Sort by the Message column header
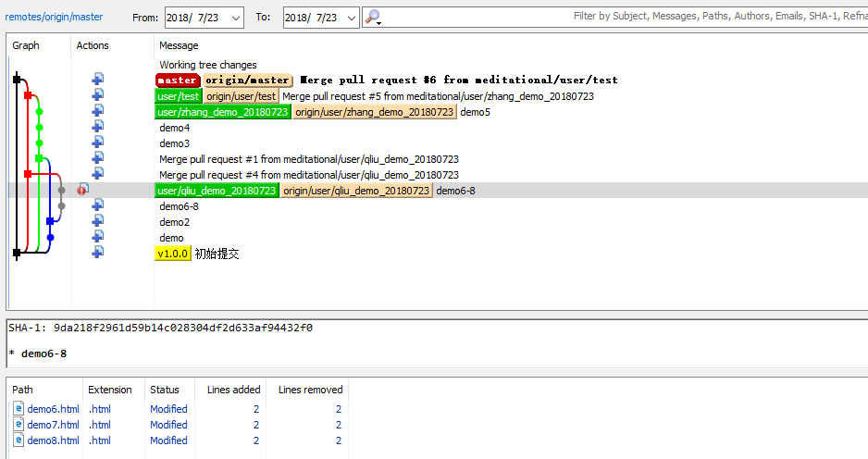Viewport: 868px width, 459px height. 179,45
